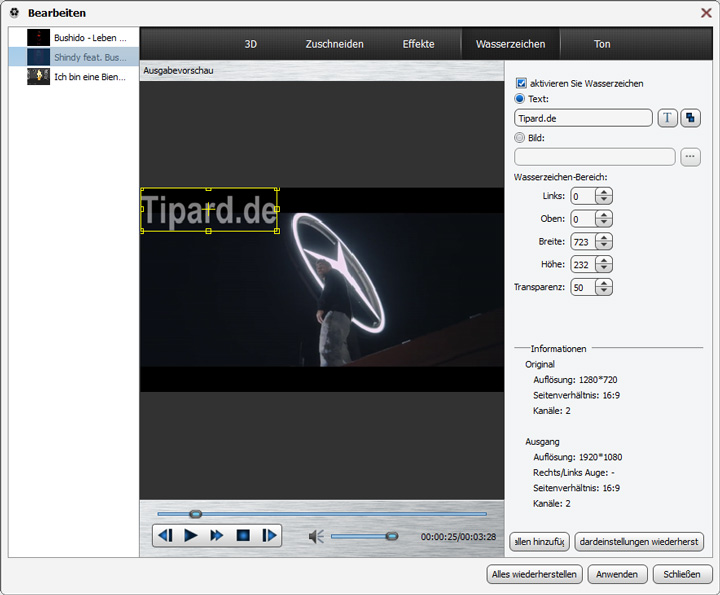Viewport: 720px width, 595px height.
Task: Click the empty Bild path field
Action: coord(595,157)
